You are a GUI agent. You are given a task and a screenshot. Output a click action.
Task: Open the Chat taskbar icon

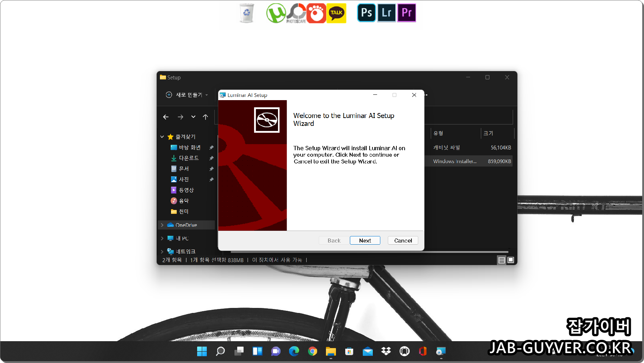pos(276,352)
